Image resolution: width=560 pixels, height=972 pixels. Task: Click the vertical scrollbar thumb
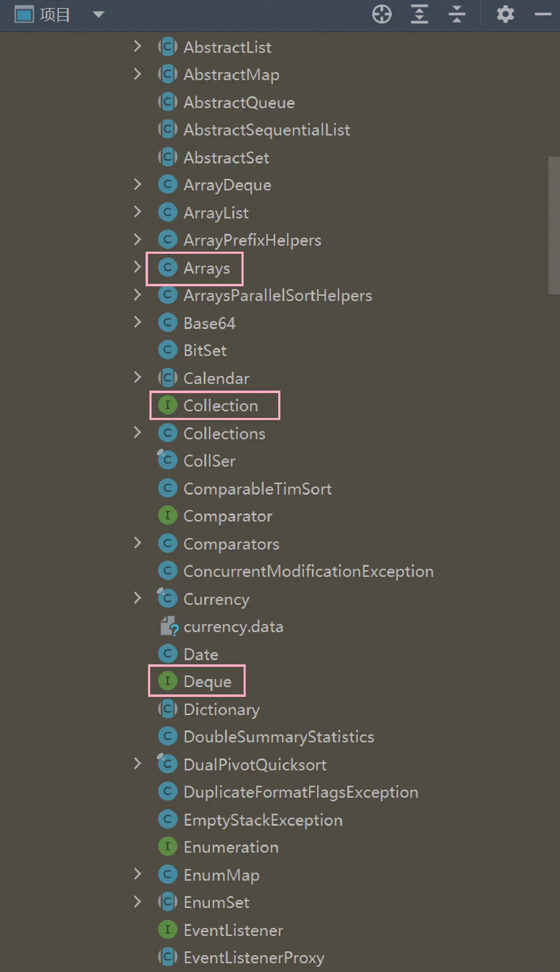[554, 225]
